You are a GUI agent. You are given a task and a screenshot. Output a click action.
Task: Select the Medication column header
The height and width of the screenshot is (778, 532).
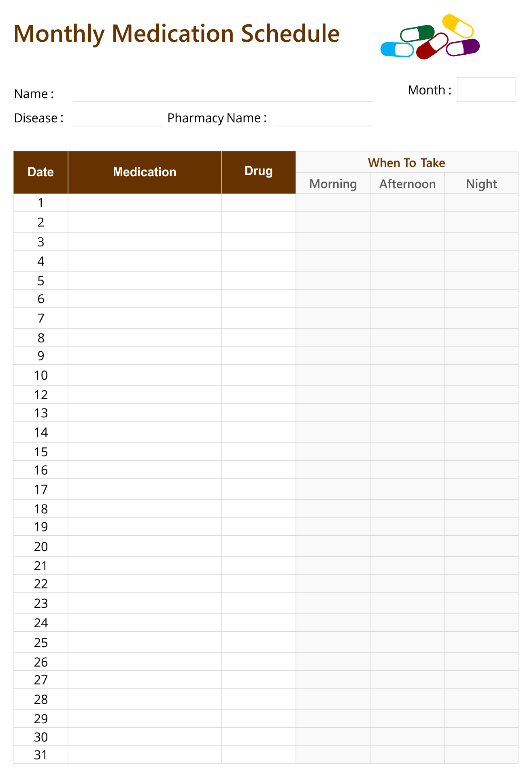[145, 172]
